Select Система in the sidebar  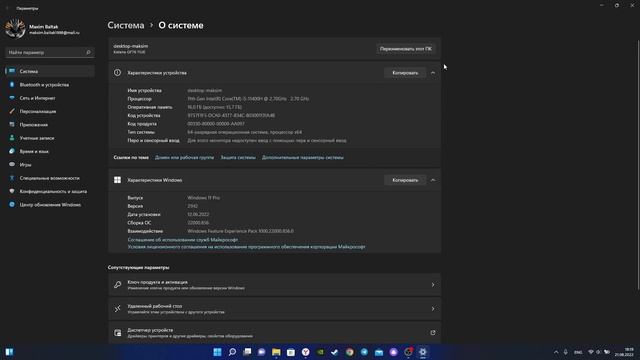coord(50,71)
